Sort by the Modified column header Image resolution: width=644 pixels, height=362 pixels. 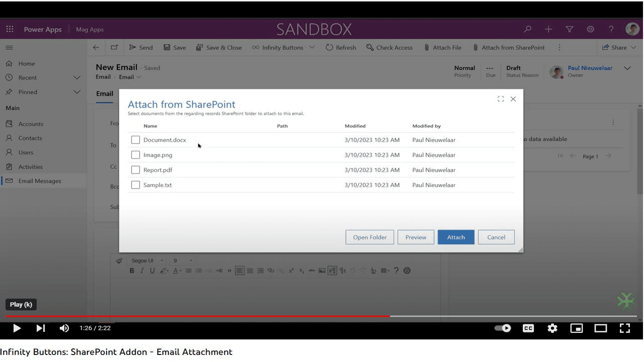point(355,126)
